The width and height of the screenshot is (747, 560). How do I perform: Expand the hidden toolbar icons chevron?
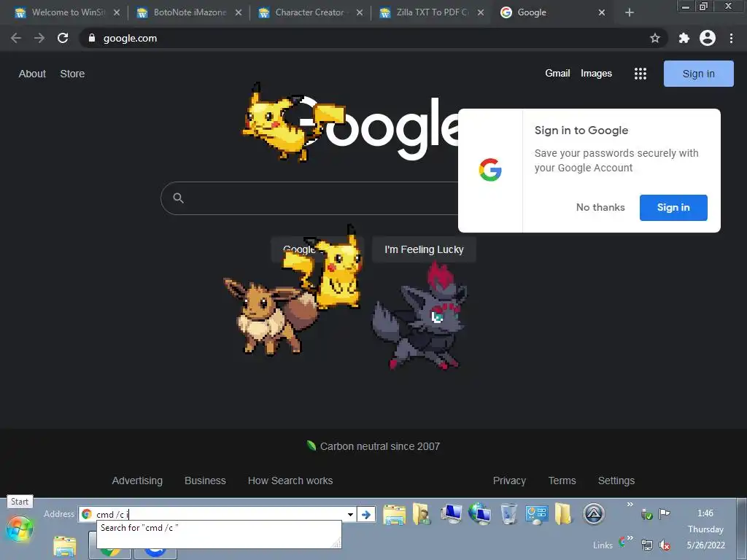[630, 505]
